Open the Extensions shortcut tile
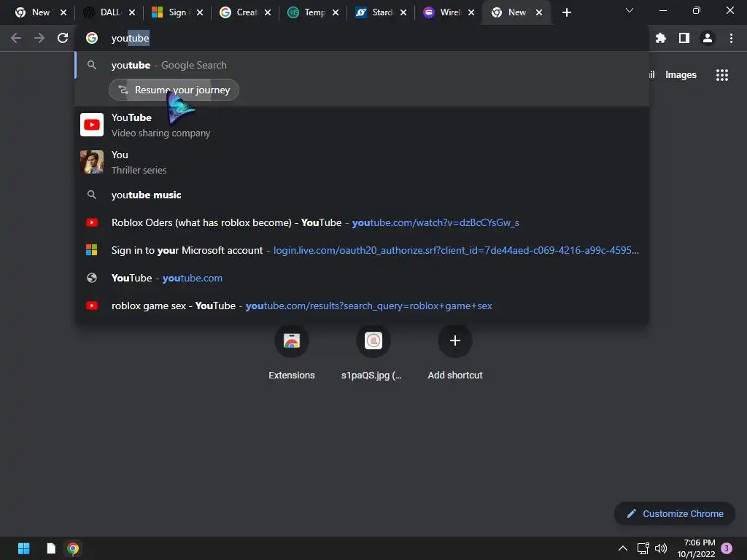This screenshot has width=747, height=560. click(x=292, y=352)
